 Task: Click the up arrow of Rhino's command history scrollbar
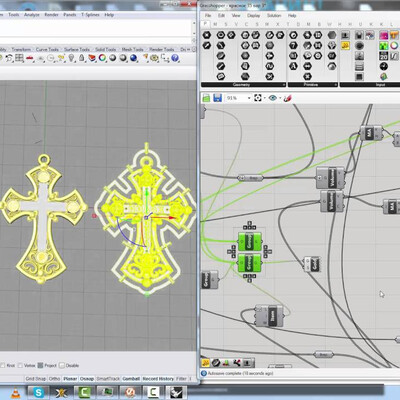194,24
